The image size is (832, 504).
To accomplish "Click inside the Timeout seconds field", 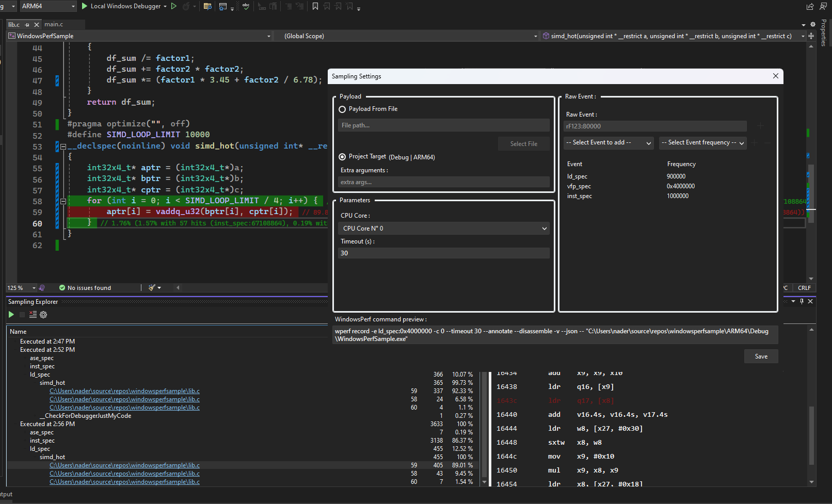I will point(443,253).
